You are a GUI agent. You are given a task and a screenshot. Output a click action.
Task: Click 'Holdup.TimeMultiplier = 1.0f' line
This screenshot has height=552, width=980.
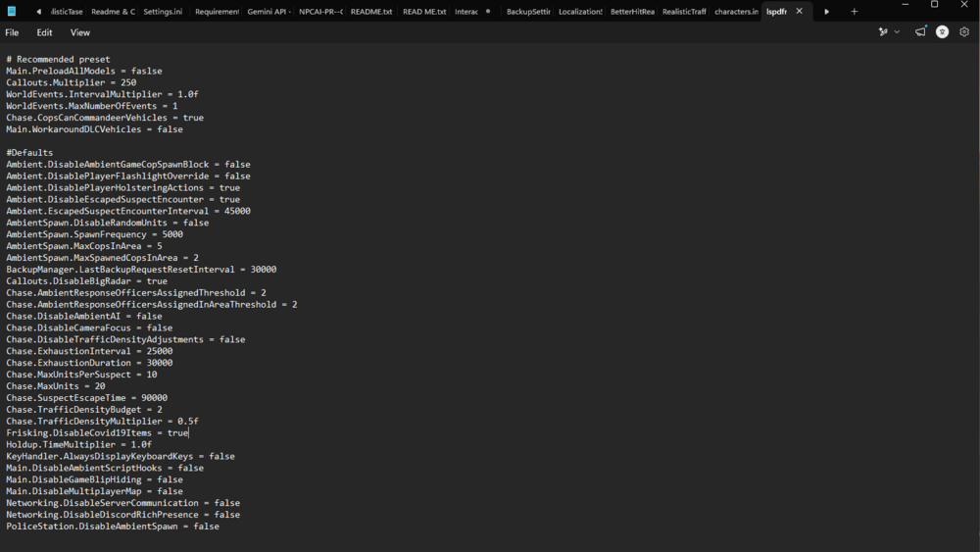click(78, 444)
